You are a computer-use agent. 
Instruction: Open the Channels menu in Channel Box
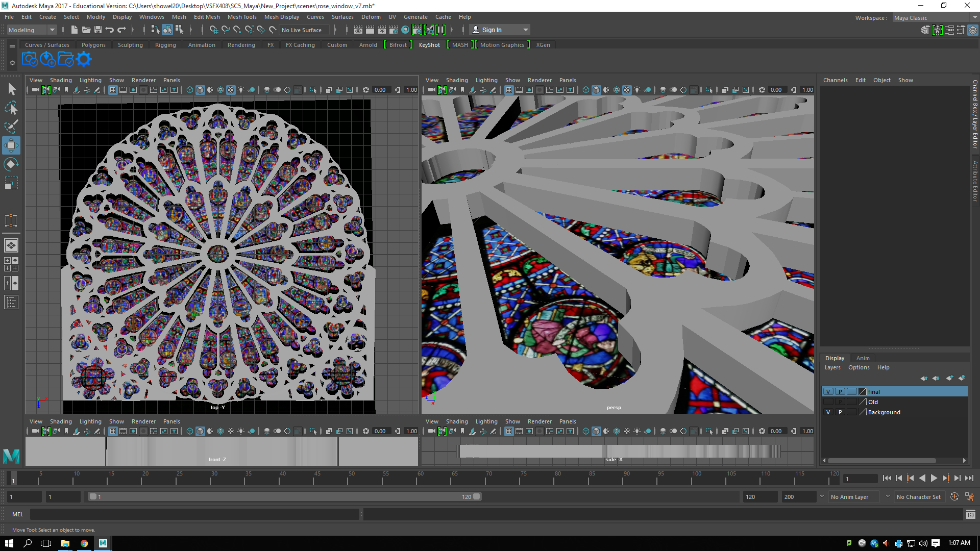(835, 80)
